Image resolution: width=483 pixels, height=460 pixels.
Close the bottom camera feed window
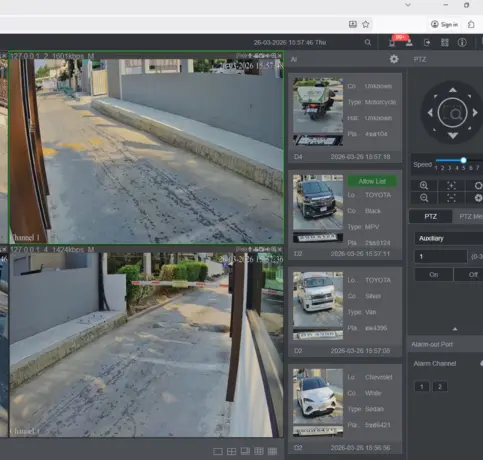tap(279, 249)
